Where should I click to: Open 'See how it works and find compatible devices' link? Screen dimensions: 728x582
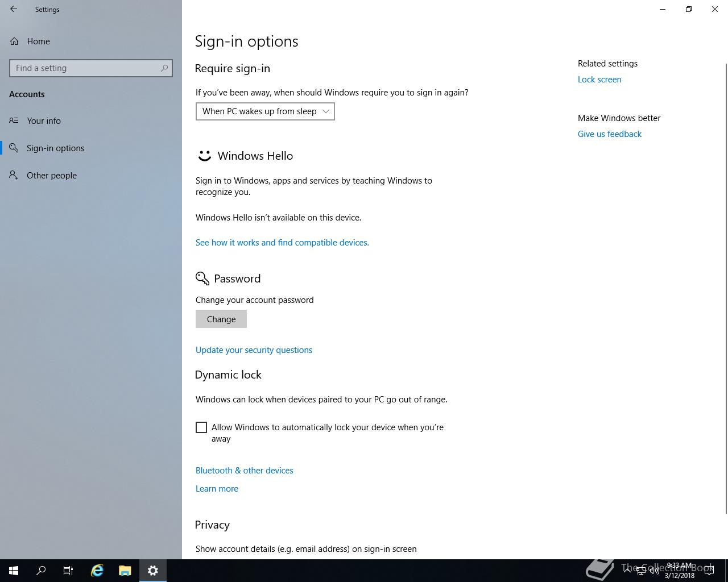(282, 243)
